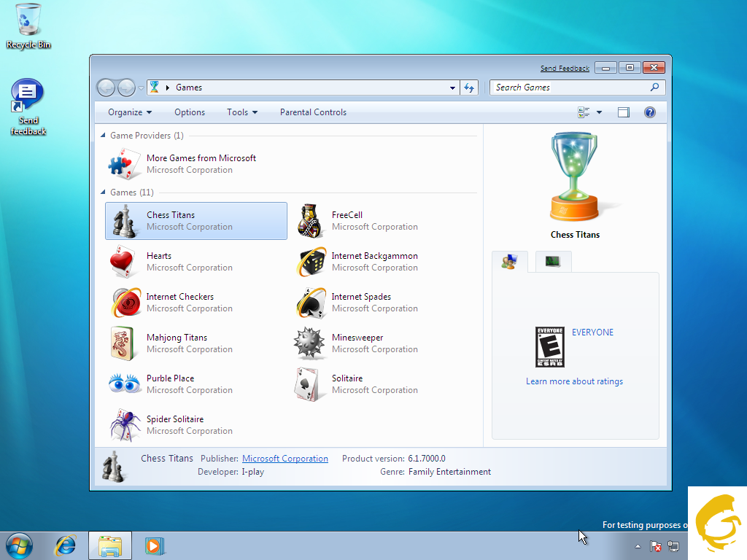Image resolution: width=747 pixels, height=560 pixels.
Task: Select the Internet Spades icon
Action: 311,303
